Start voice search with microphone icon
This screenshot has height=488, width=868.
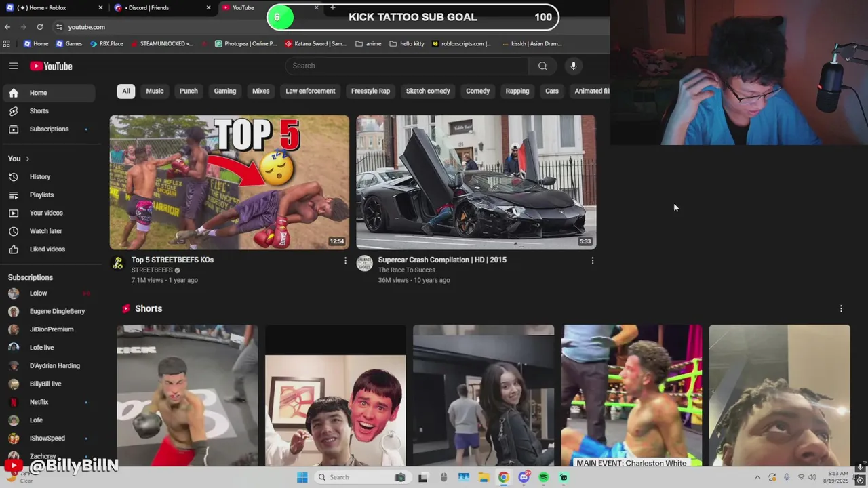[573, 66]
